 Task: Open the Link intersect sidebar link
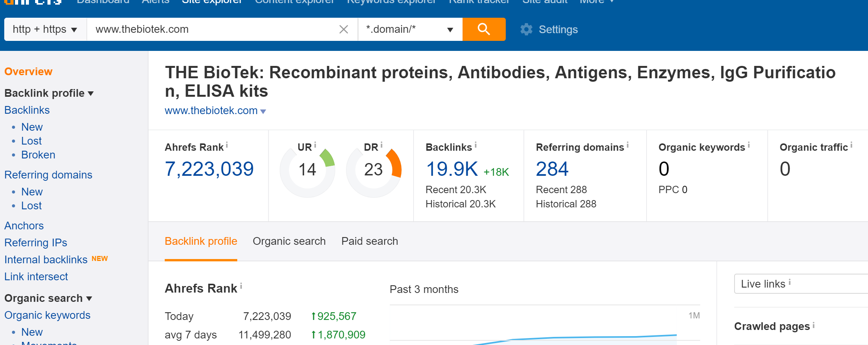(36, 277)
